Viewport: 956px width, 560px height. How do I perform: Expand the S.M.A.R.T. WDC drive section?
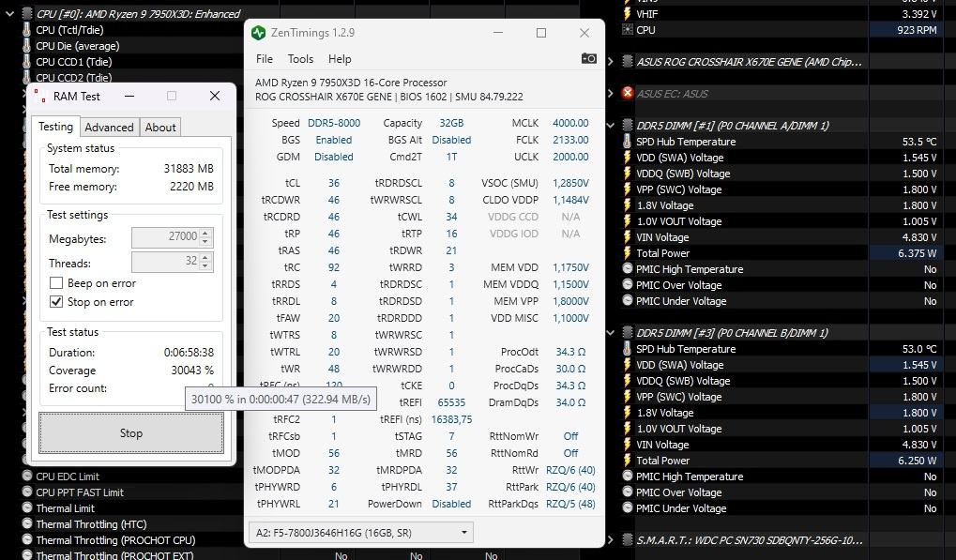(611, 539)
